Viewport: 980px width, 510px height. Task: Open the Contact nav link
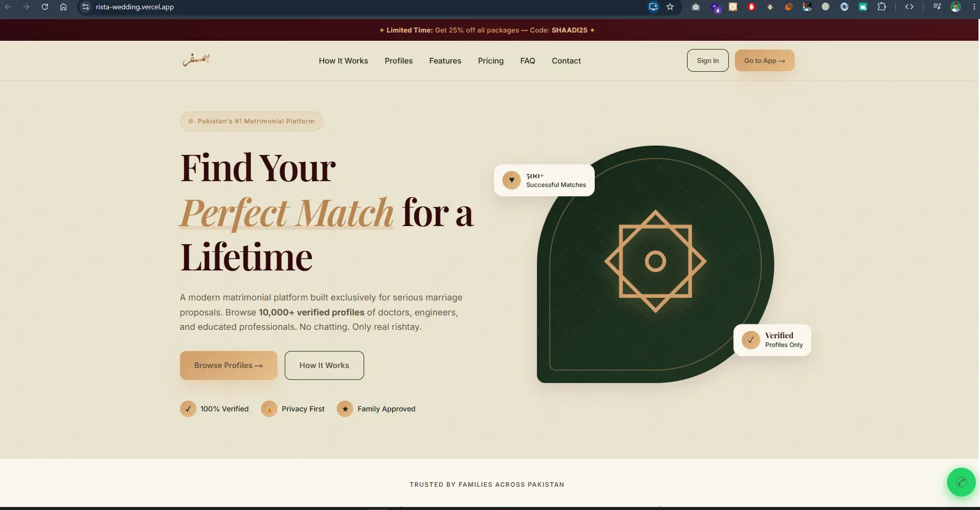[x=566, y=60]
